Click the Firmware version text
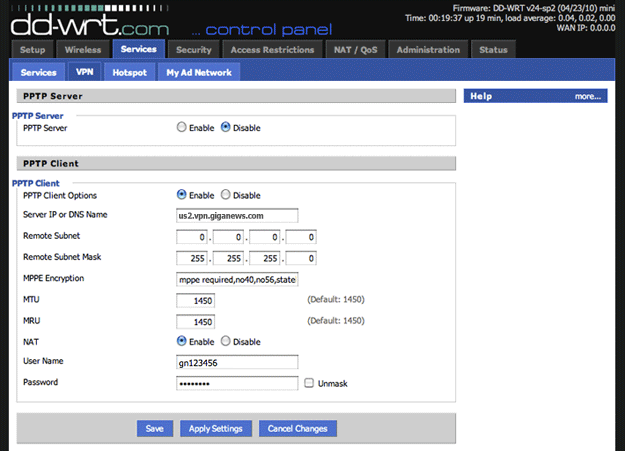Viewport: 625px width, 451px height. [534, 8]
